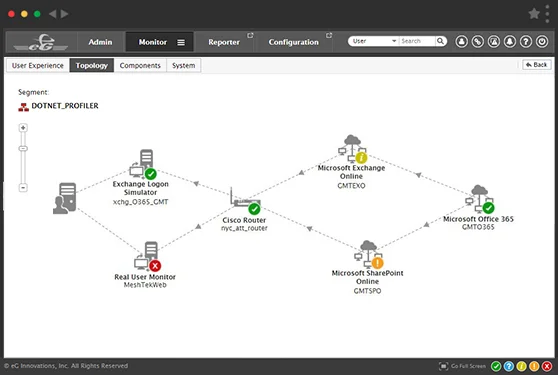Click the 'GMTEXO' label

(x=351, y=186)
